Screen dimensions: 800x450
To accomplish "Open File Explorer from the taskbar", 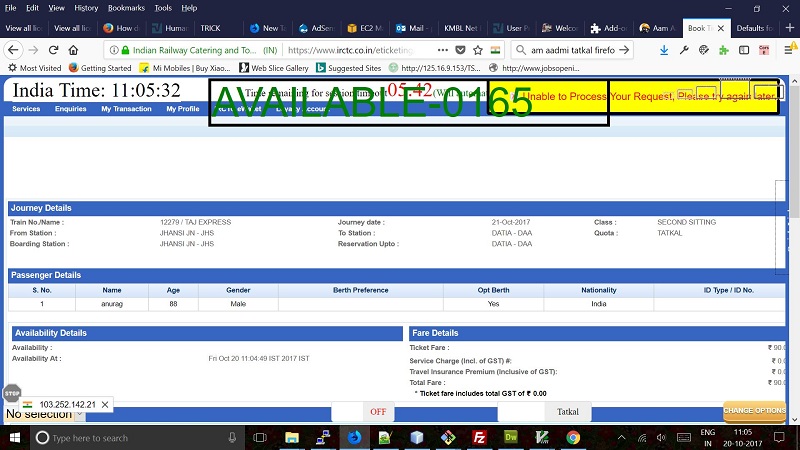I will [x=292, y=437].
